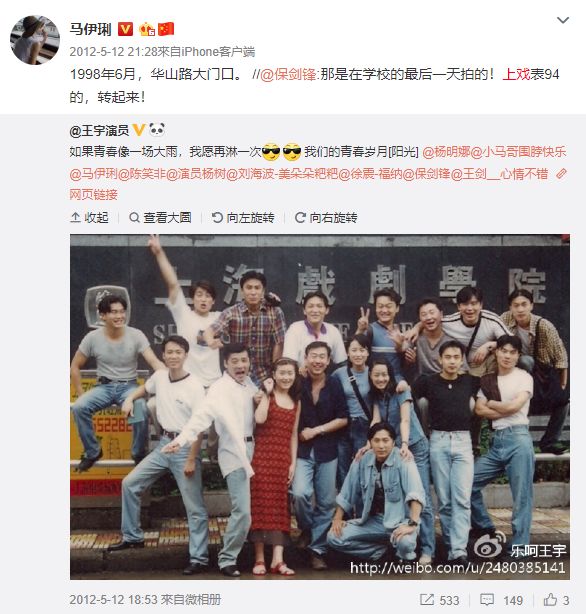Screen dimensions: 586x614
Task: Open @保剑锋 mention link
Action: (x=288, y=74)
